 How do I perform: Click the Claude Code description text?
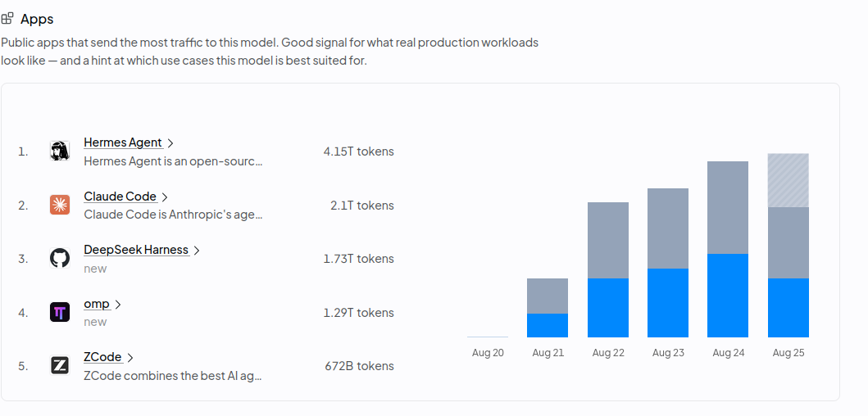pos(173,215)
